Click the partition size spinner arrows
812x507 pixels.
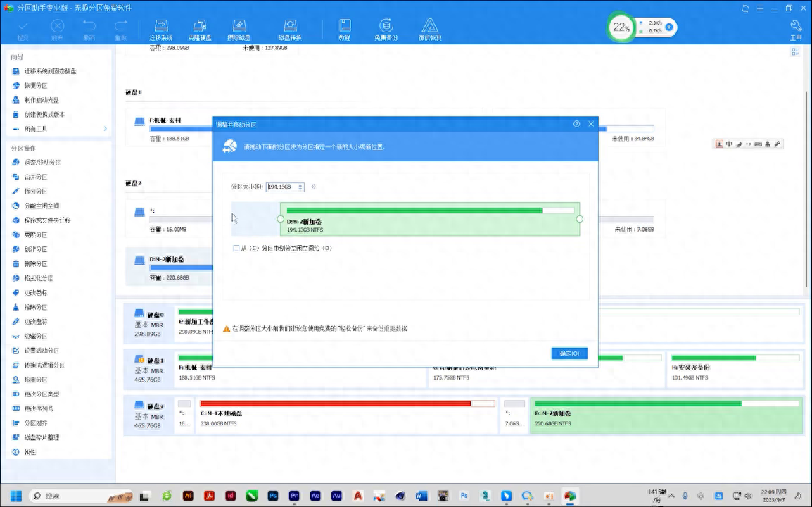(x=300, y=187)
